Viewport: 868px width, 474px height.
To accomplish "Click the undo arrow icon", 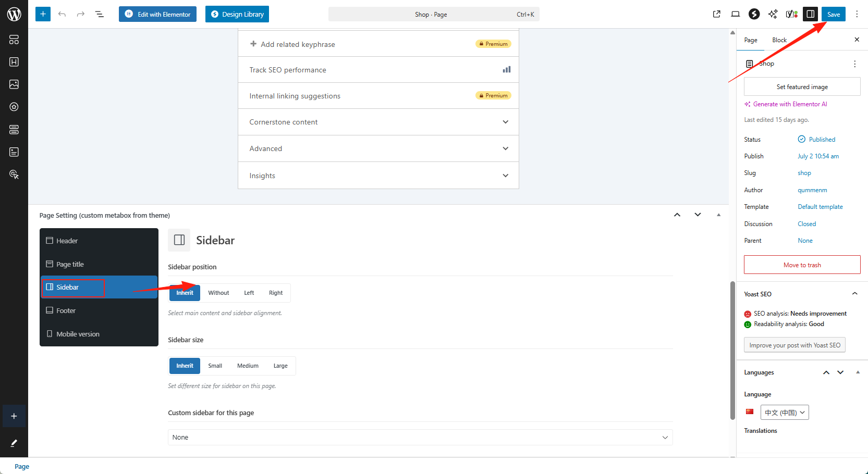I will pyautogui.click(x=62, y=14).
